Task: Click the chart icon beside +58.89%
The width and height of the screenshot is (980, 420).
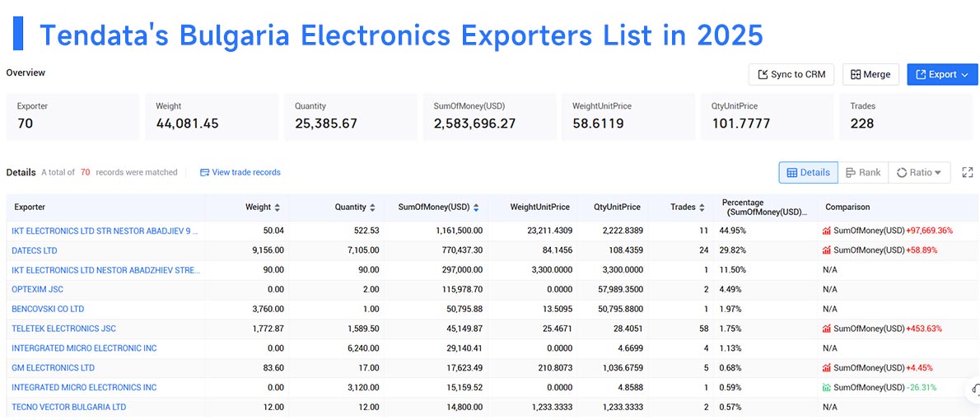Action: [827, 250]
